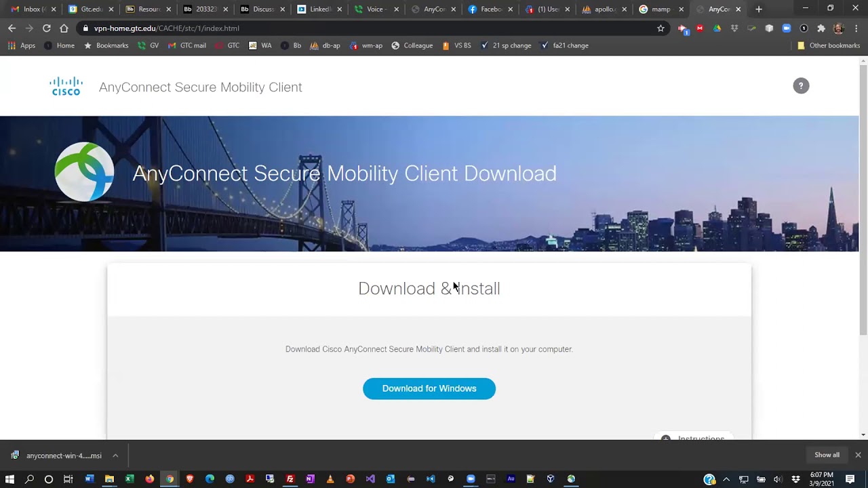Open File Explorer from the taskbar
The image size is (868, 488).
coord(109,479)
